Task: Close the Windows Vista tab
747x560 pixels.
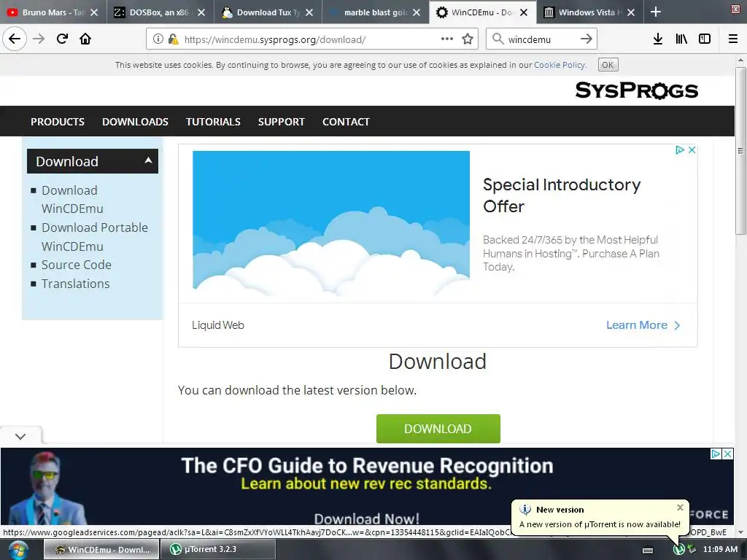Action: pos(631,12)
